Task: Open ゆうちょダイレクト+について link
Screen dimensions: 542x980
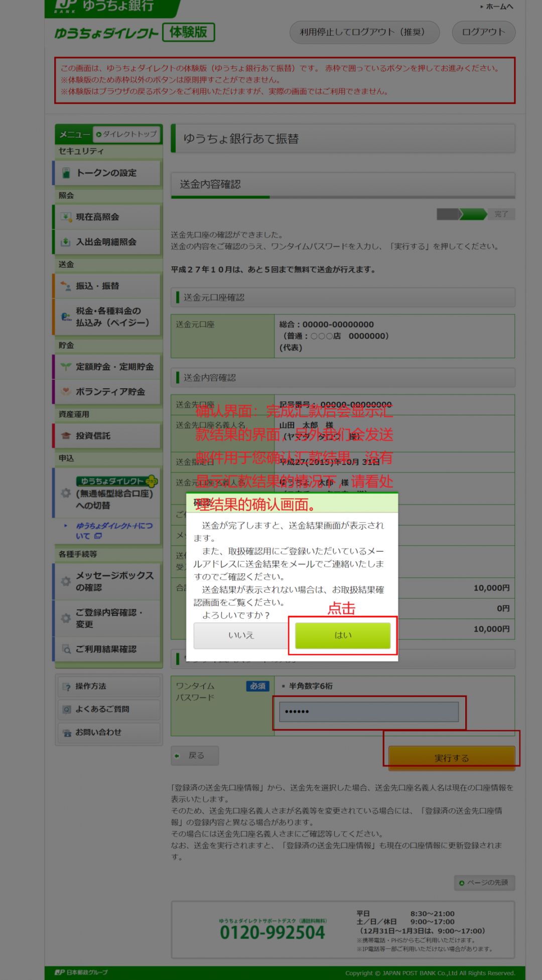Action: 114,531
